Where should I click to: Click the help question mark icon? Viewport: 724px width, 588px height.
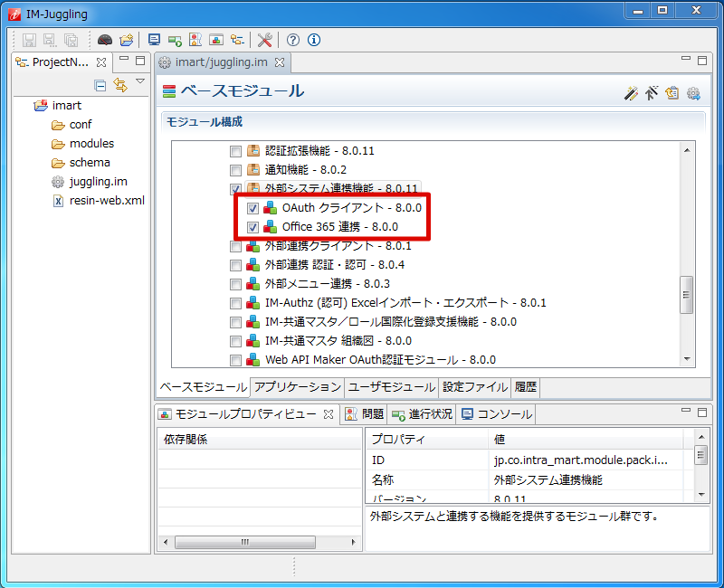[x=292, y=40]
